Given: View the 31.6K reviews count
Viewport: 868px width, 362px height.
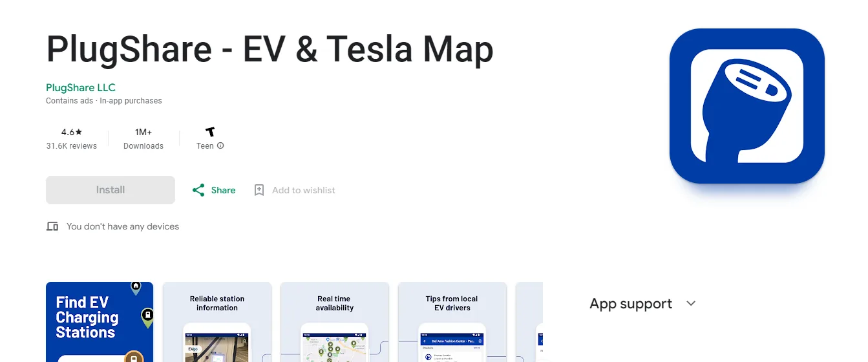Looking at the screenshot, I should pos(72,146).
